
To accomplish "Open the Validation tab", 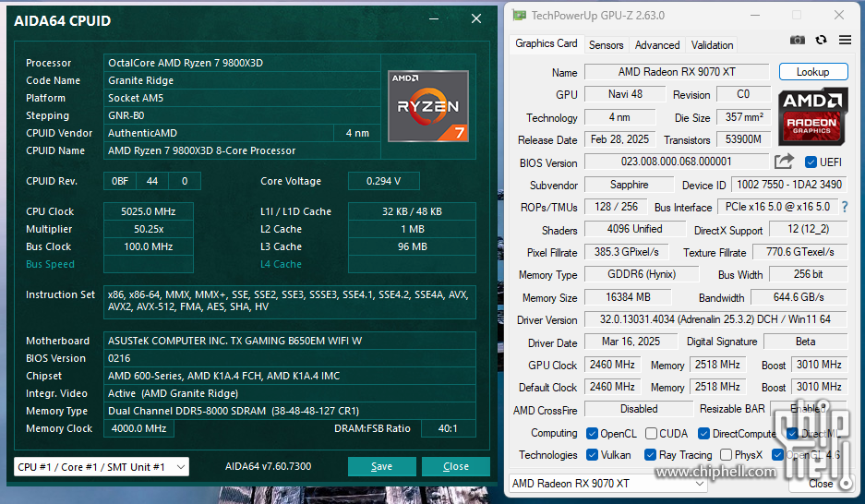I will (712, 45).
